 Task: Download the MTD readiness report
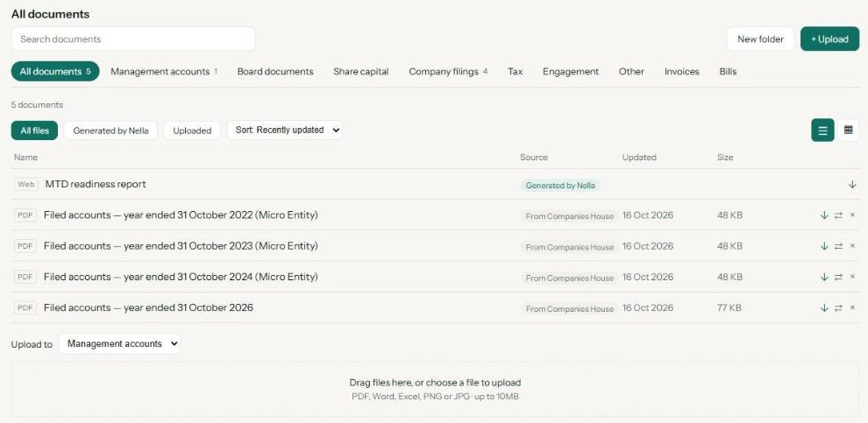coord(852,185)
